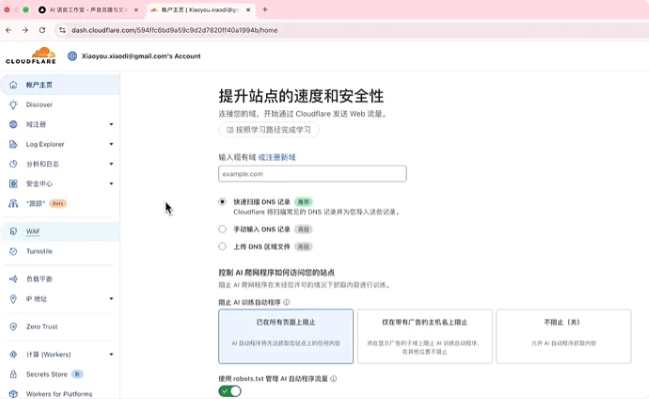
Task: Click the 按照学习路径完成学习 button
Action: (269, 130)
